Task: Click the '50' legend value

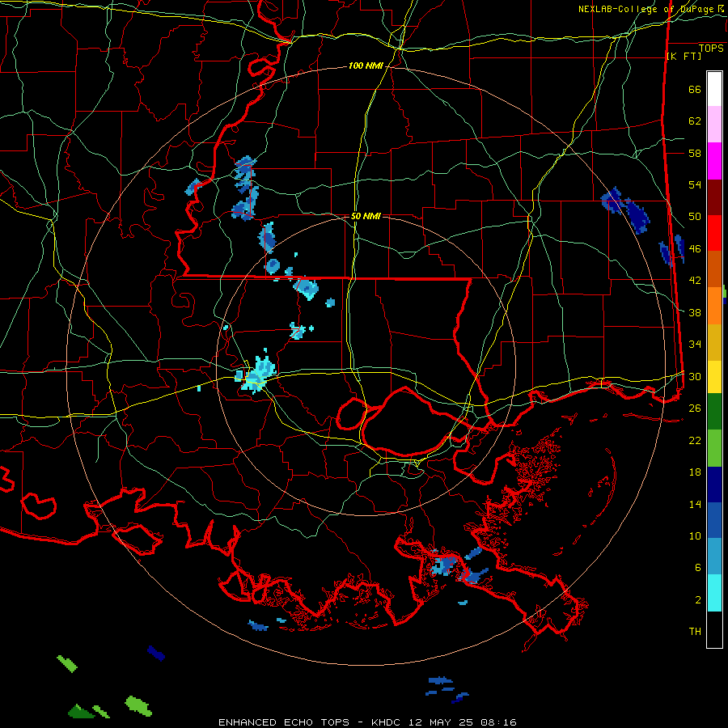Action: click(695, 217)
